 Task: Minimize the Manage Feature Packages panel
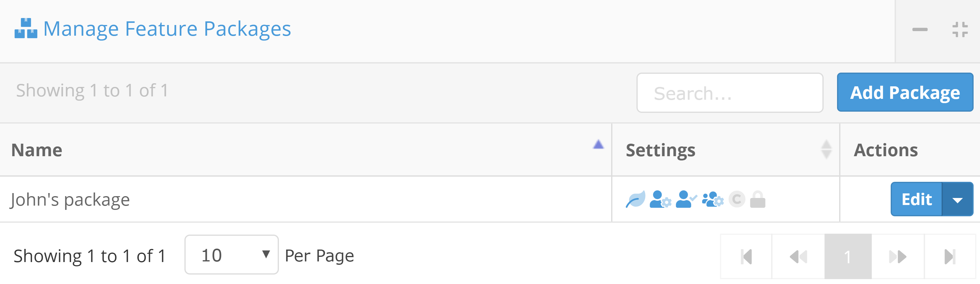tap(920, 29)
